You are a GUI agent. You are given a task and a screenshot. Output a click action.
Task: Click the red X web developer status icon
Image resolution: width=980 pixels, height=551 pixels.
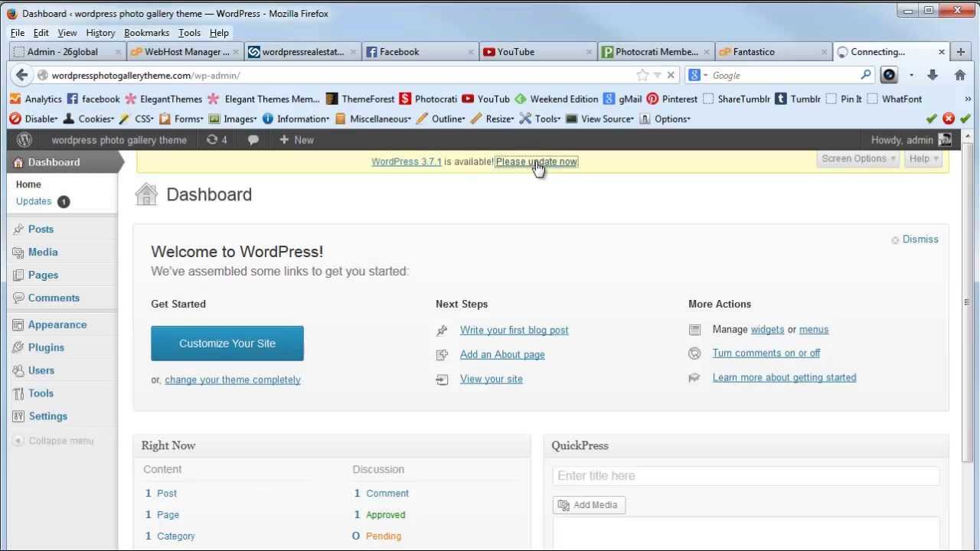coord(949,119)
